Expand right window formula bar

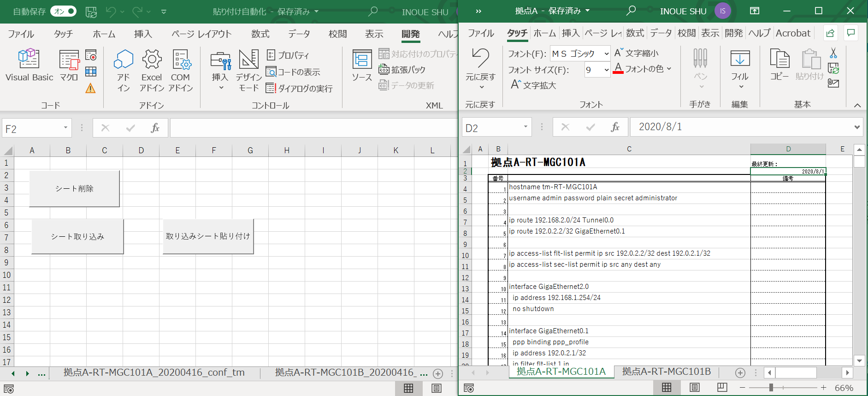(857, 127)
